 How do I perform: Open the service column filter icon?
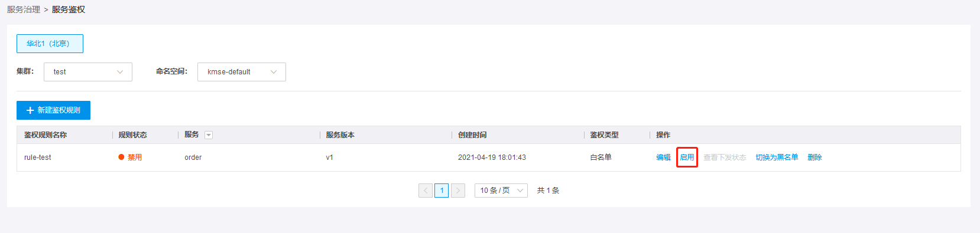[x=208, y=135]
